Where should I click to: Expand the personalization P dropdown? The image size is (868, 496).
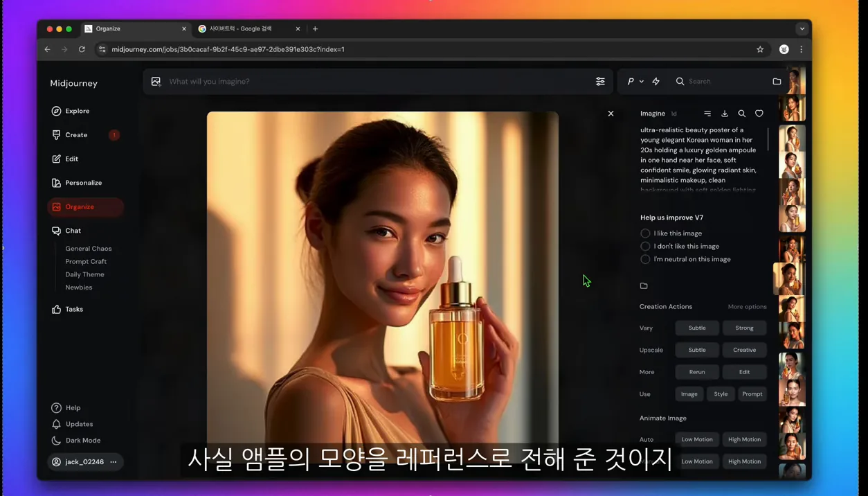click(x=635, y=82)
